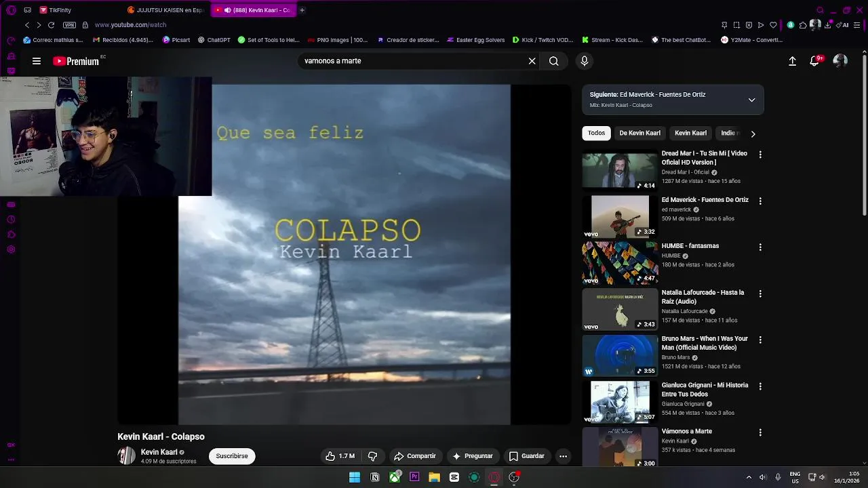The width and height of the screenshot is (868, 488).
Task: Open the YouTube upload/create icon
Action: [792, 61]
